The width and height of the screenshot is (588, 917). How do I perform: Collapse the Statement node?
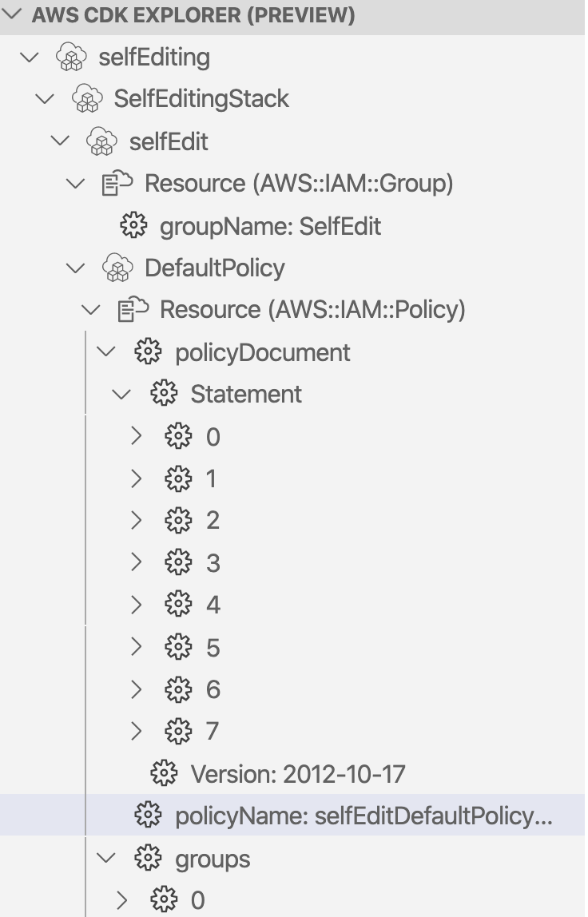[121, 395]
